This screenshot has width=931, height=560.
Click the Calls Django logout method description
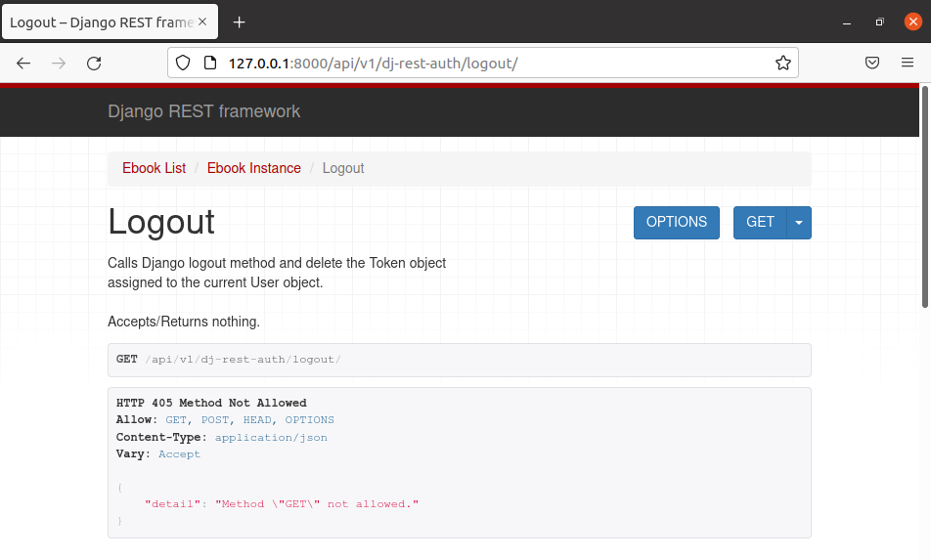[277, 273]
